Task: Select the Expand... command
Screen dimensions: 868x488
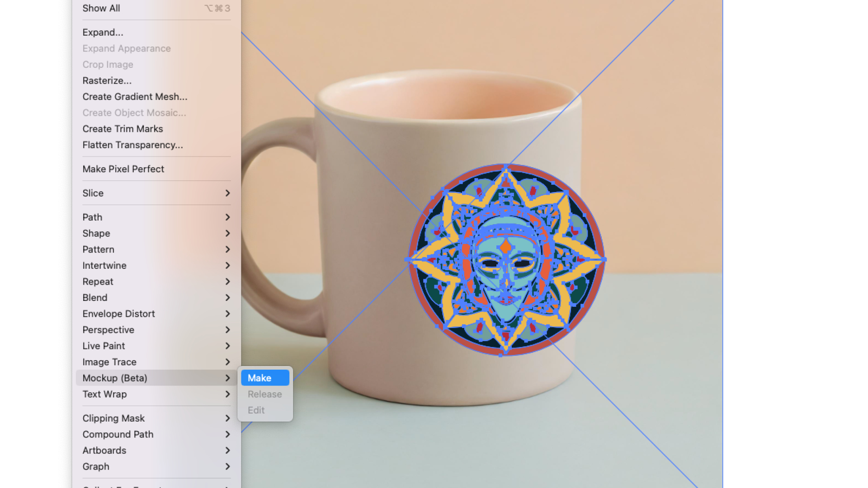Action: tap(103, 32)
